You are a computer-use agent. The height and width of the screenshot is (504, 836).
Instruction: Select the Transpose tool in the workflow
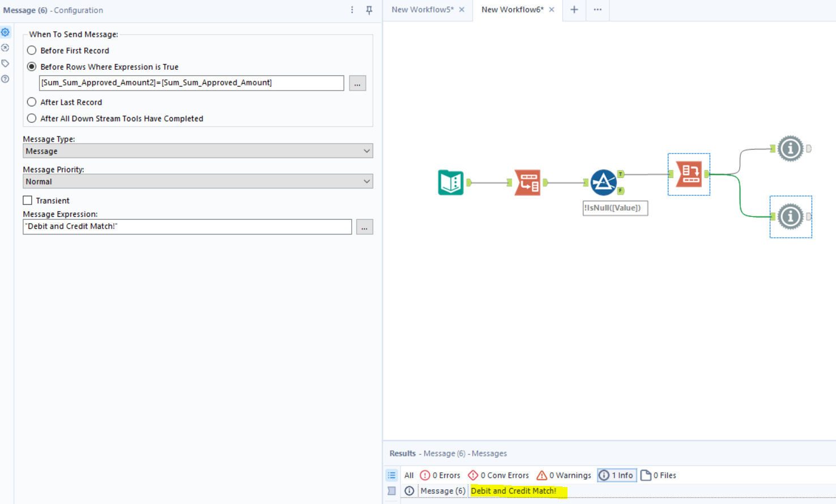click(527, 182)
